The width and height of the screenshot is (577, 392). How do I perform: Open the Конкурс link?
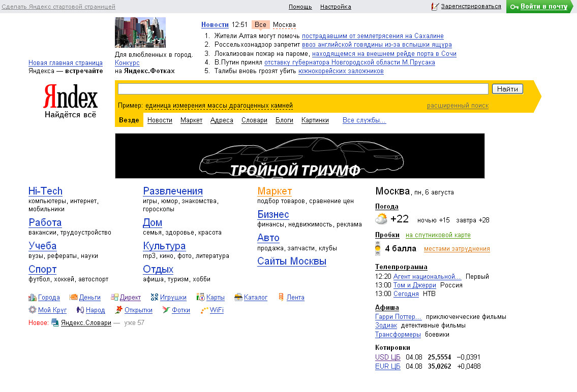pos(127,63)
